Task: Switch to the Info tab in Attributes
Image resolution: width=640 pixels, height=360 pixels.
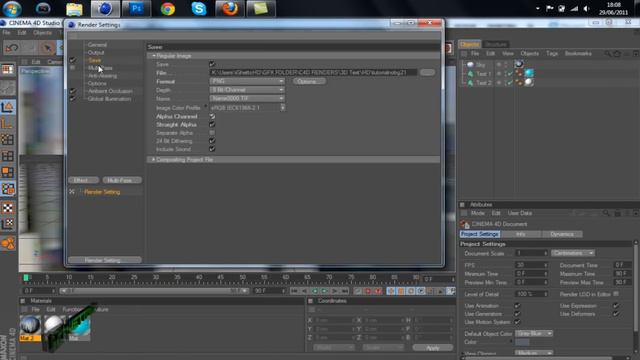Action: [x=521, y=234]
